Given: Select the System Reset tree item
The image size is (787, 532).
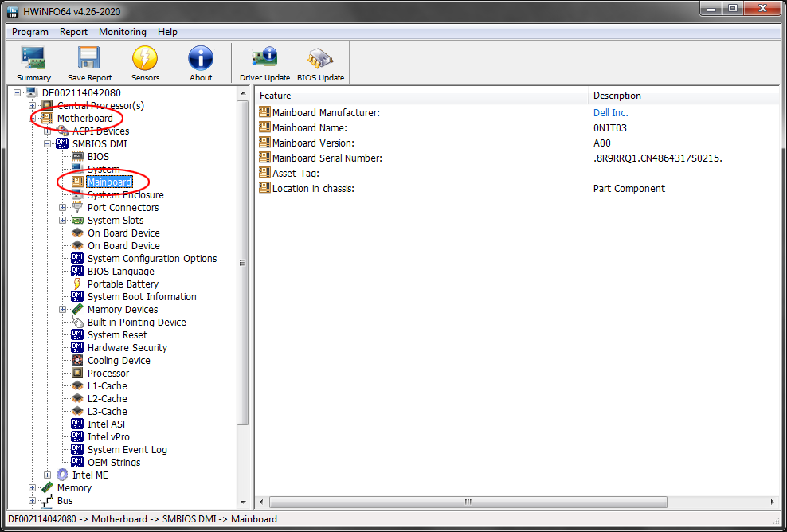Looking at the screenshot, I should (117, 335).
